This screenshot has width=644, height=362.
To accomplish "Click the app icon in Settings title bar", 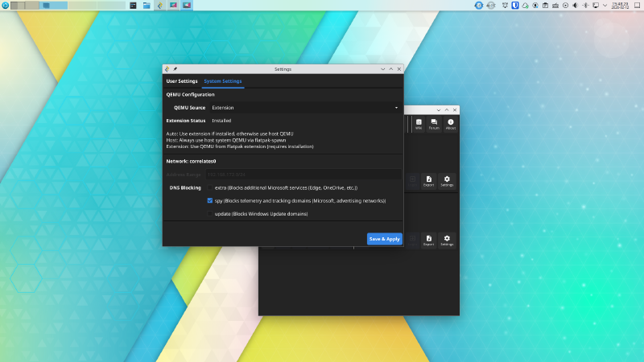I will 167,69.
